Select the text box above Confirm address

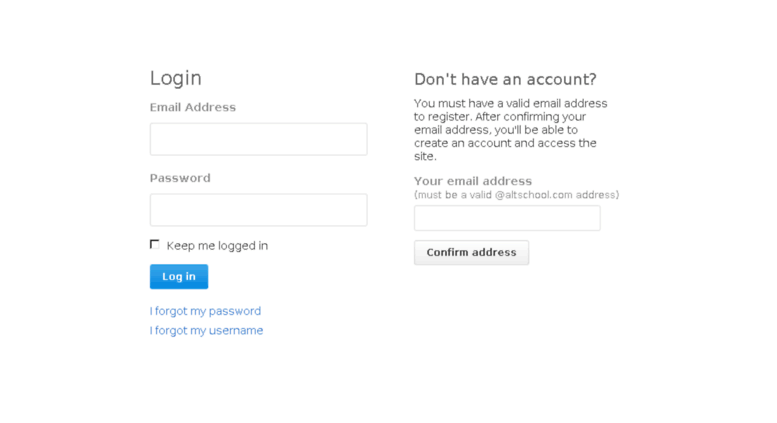coord(507,218)
